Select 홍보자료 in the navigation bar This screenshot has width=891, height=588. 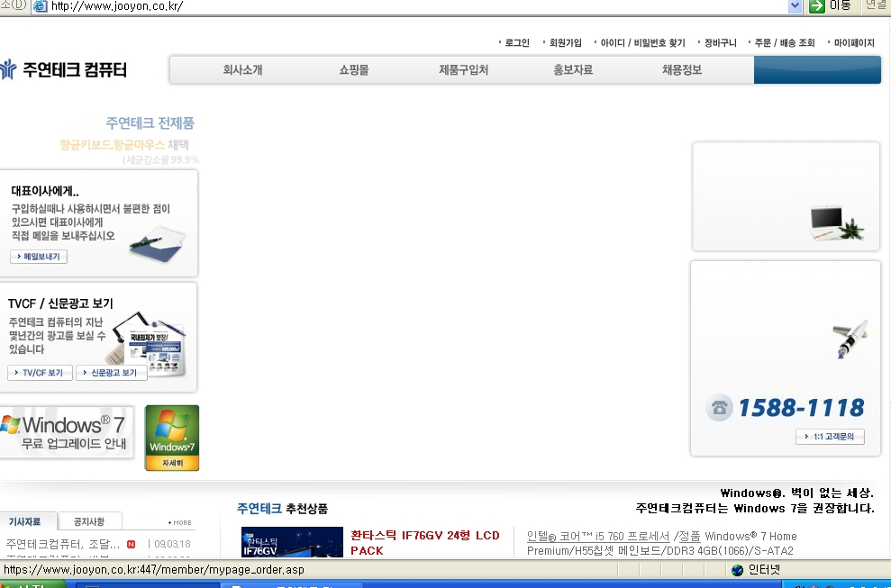[573, 70]
